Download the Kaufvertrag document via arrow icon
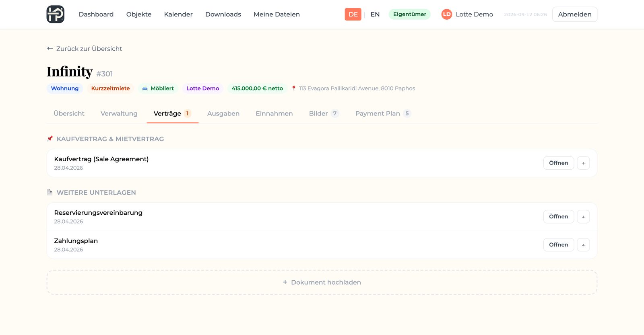Image resolution: width=644 pixels, height=335 pixels. tap(583, 163)
